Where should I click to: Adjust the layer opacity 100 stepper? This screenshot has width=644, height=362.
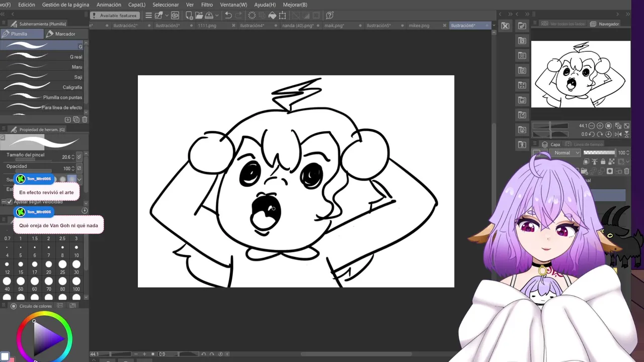628,153
